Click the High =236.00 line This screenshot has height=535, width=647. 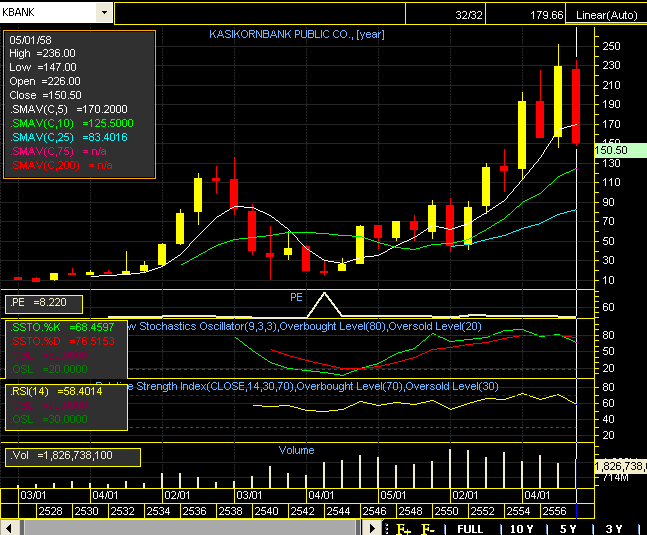pos(42,54)
